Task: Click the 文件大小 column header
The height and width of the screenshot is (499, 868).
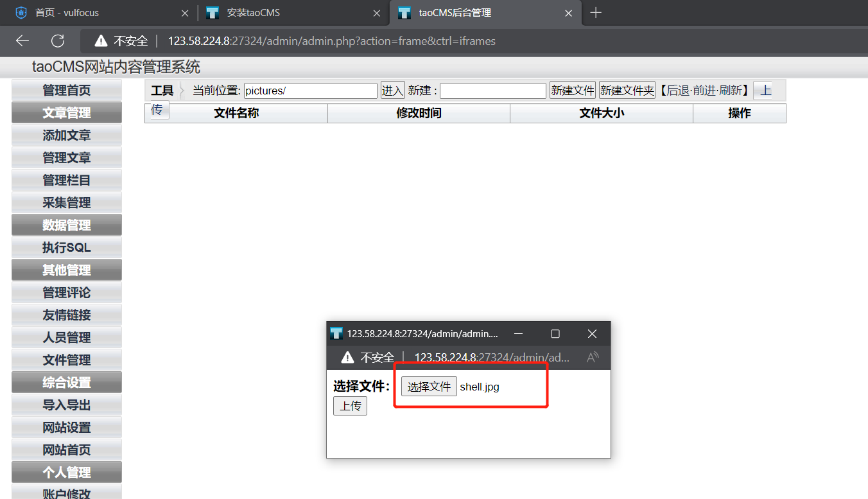Action: [602, 113]
